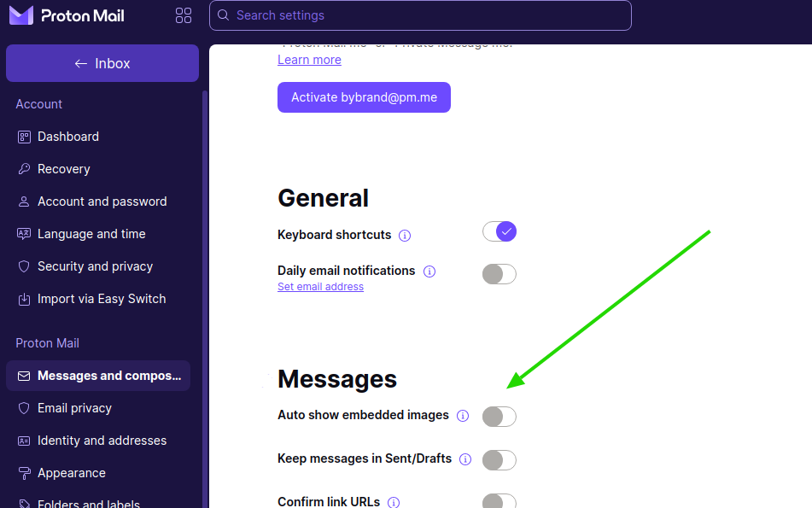The image size is (812, 508).
Task: Disable the Keyboard shortcuts toggle
Action: 499,231
